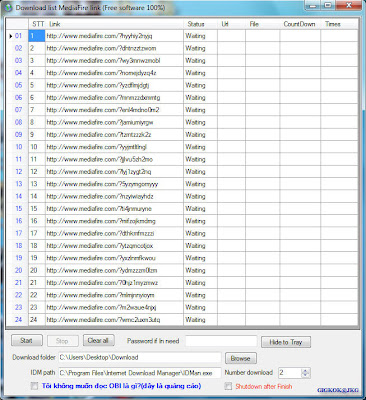Click the application icon in title bar
Screen dimensions: 366x400
tap(9, 7)
